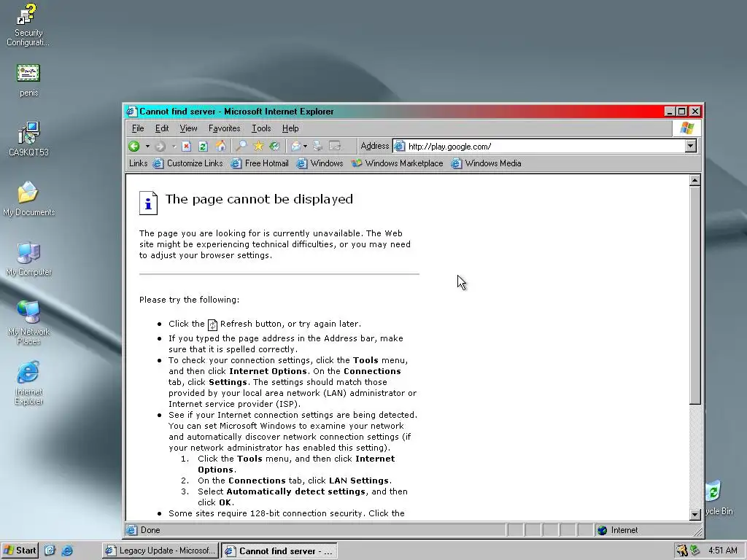The height and width of the screenshot is (560, 747).
Task: Open the Customize Links shortcut
Action: coord(187,163)
